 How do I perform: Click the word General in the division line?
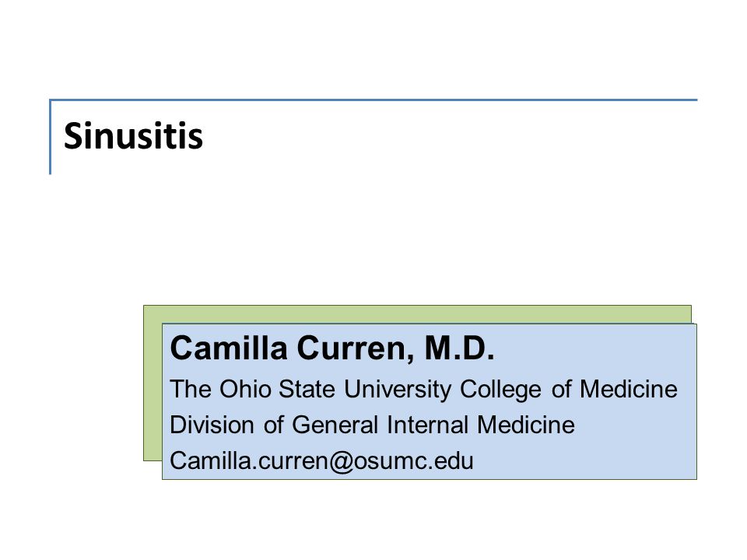335,425
